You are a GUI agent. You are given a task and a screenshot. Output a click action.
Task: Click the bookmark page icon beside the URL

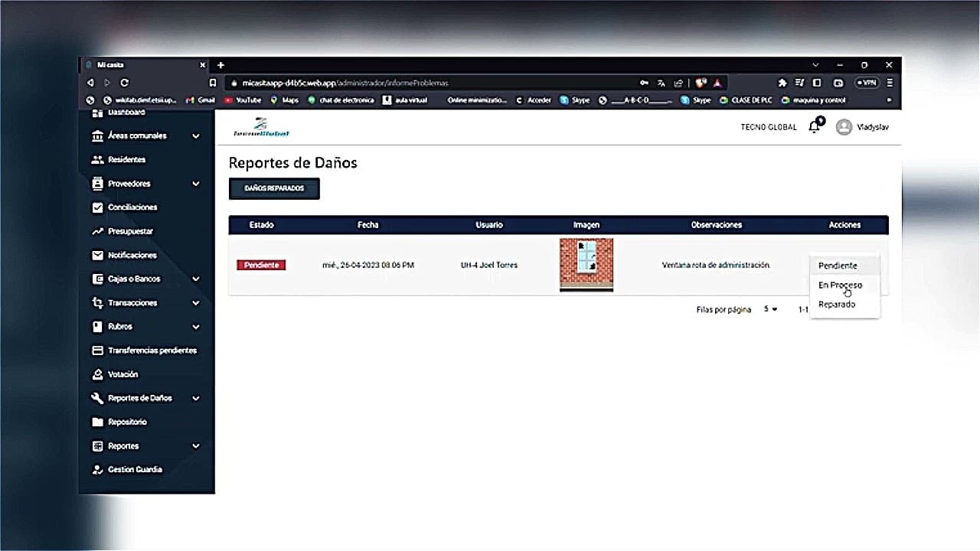point(213,83)
